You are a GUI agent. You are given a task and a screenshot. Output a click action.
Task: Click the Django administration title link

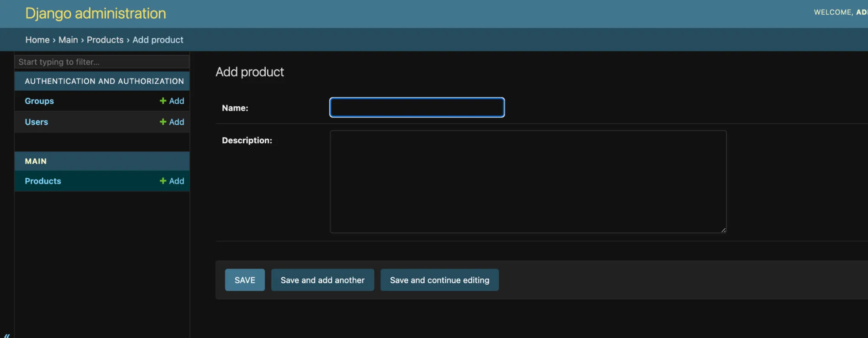coord(96,13)
